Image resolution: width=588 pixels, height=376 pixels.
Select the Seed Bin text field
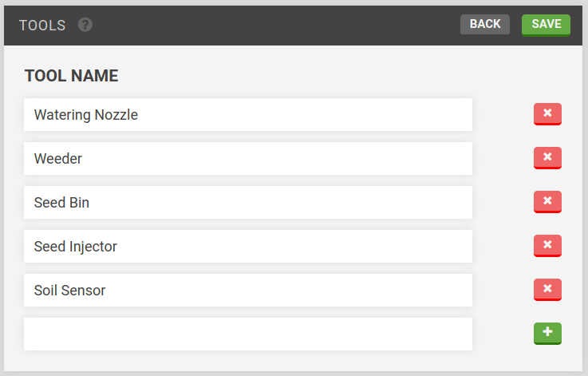(247, 203)
